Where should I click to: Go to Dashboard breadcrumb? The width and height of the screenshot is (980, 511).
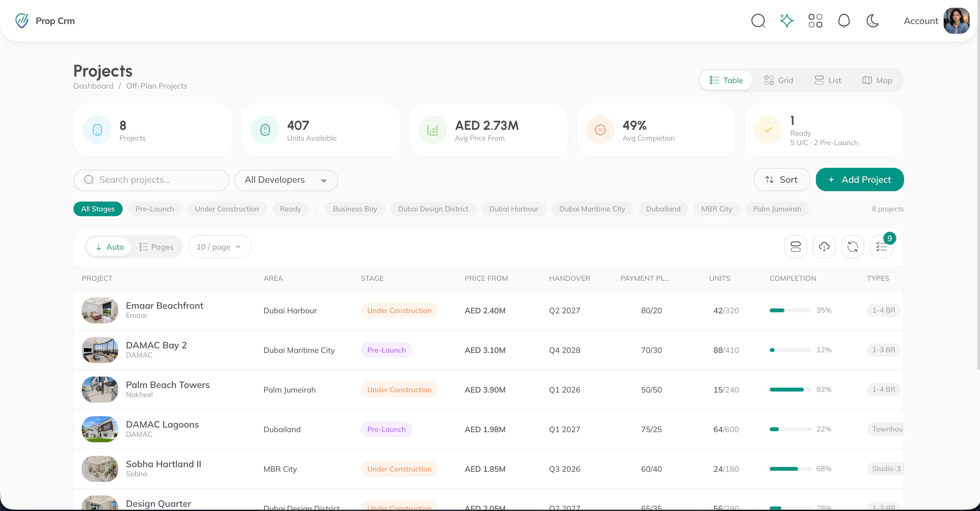click(93, 86)
